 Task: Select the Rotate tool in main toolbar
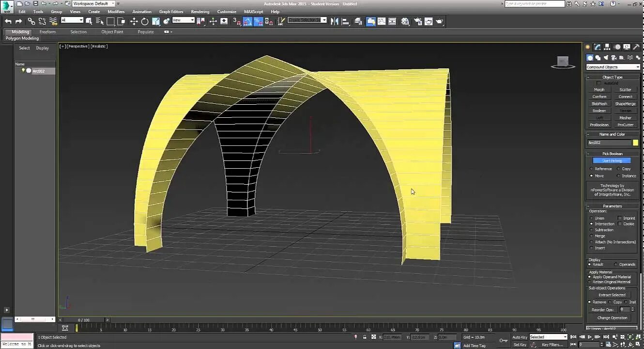[145, 21]
